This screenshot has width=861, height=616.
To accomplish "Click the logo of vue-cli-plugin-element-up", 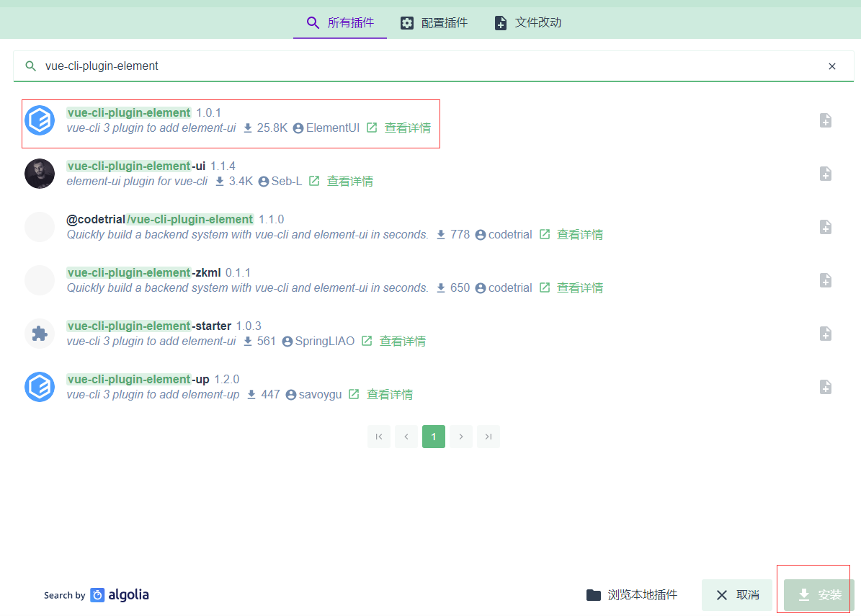I will point(40,386).
